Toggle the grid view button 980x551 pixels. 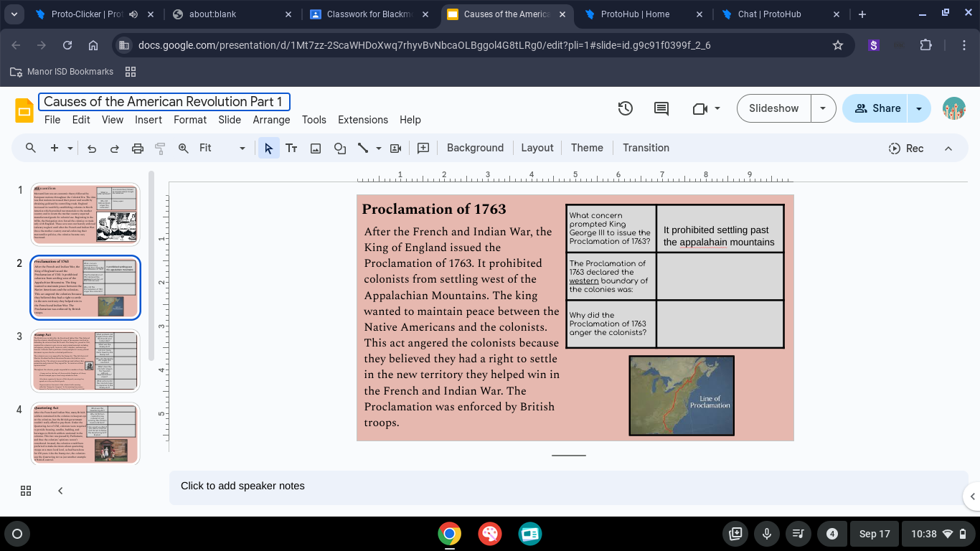[26, 491]
